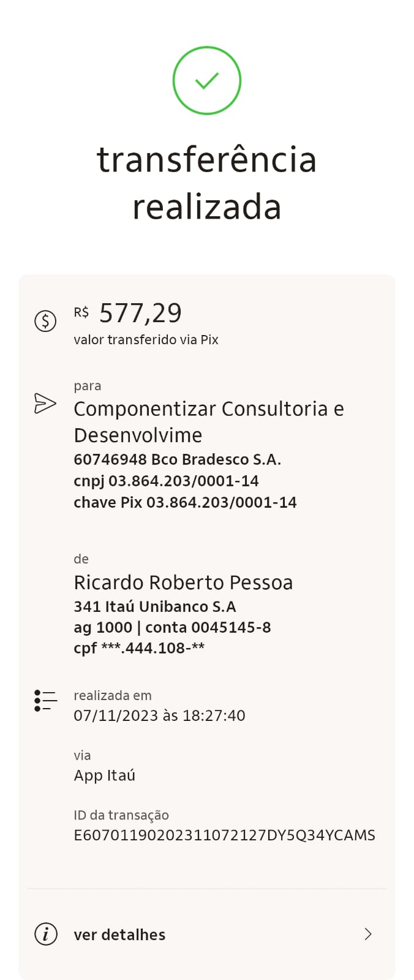This screenshot has width=414, height=980.
Task: Click the green success checkmark icon
Action: [207, 81]
